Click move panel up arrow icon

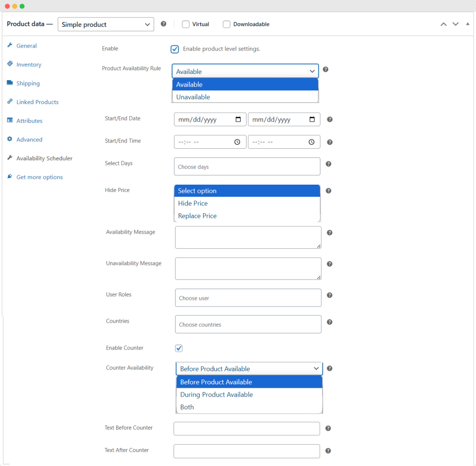tap(443, 24)
